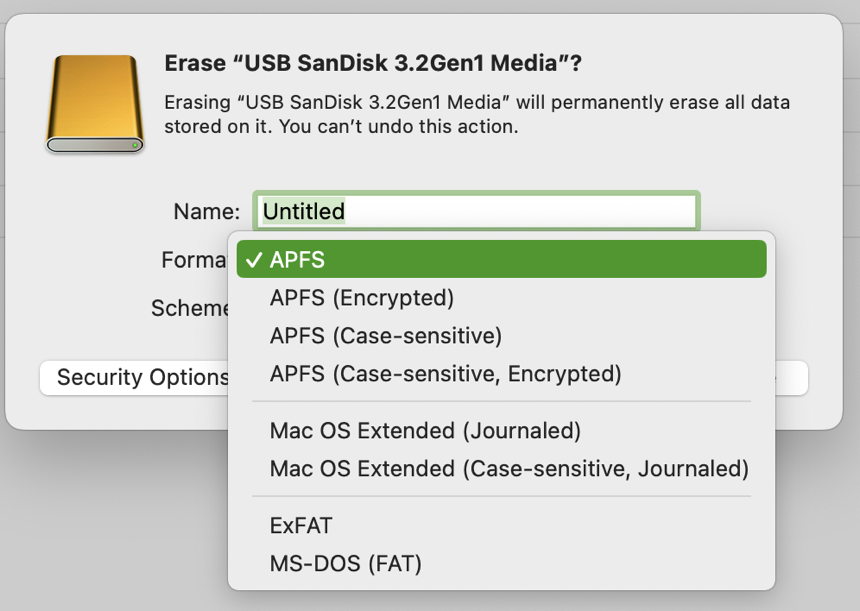Click the permanent erase warning description text
Image resolution: width=860 pixels, height=611 pixels.
pos(477,114)
